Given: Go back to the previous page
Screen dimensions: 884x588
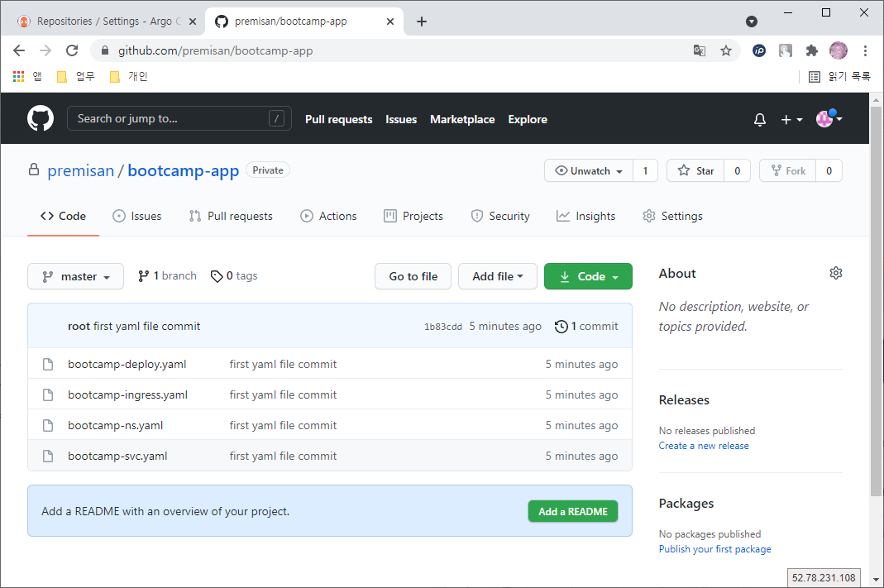Looking at the screenshot, I should click(19, 50).
